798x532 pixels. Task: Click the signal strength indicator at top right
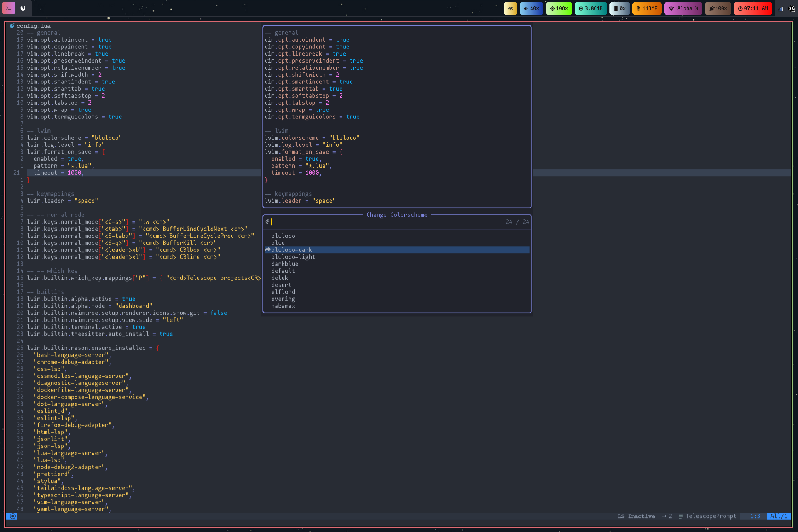781,9
